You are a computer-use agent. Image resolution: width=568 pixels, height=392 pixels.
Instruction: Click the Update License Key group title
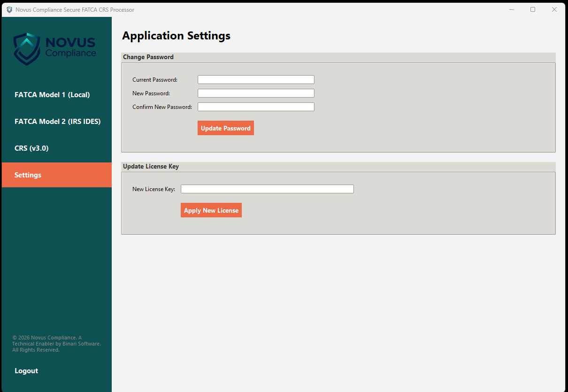[x=151, y=166]
